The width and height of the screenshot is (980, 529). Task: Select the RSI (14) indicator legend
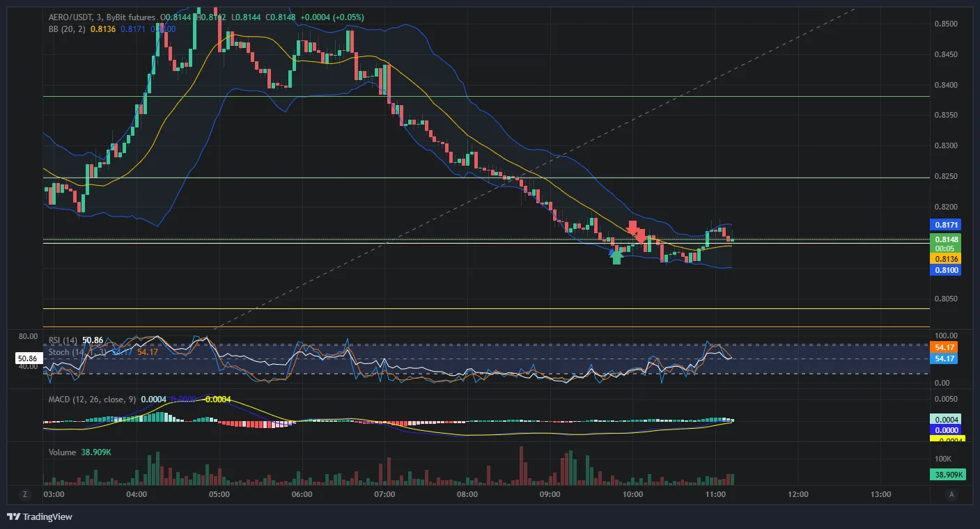[63, 340]
